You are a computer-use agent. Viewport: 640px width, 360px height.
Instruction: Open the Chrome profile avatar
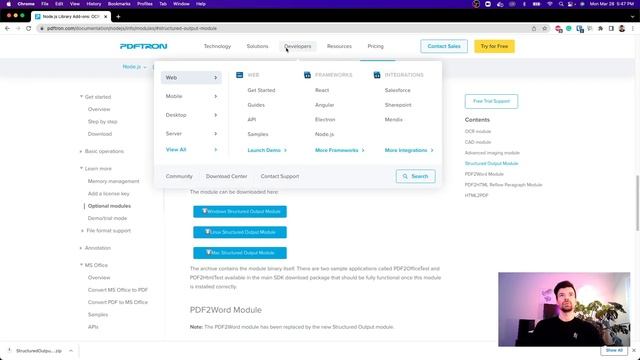tap(622, 28)
